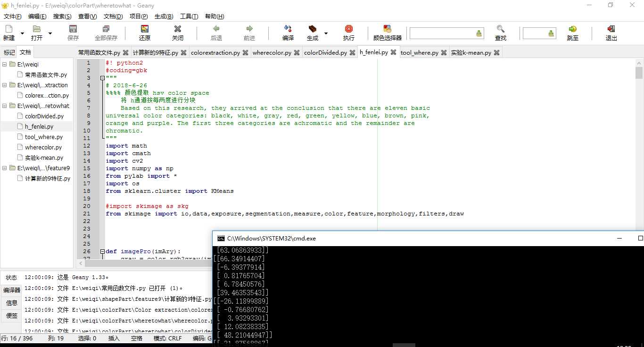Click the New file (新建) toolbar icon

click(8, 29)
